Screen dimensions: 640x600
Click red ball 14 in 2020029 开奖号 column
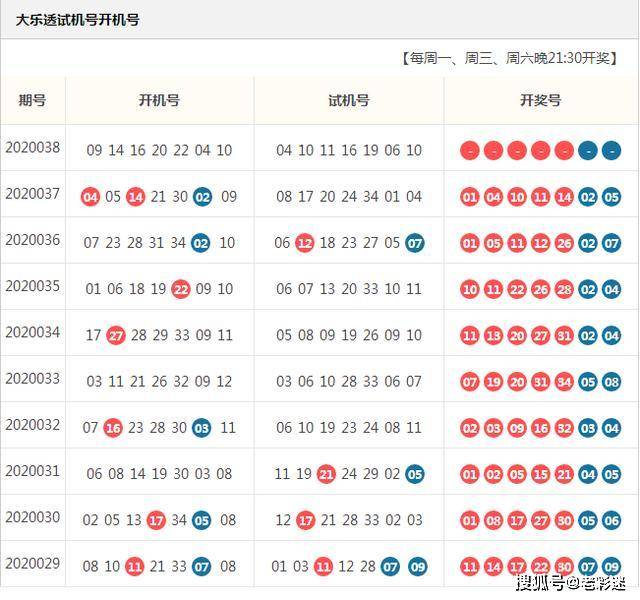click(493, 567)
